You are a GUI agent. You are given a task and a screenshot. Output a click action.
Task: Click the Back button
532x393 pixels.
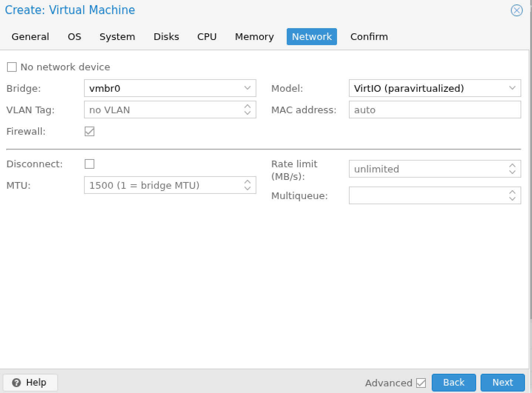click(x=454, y=382)
